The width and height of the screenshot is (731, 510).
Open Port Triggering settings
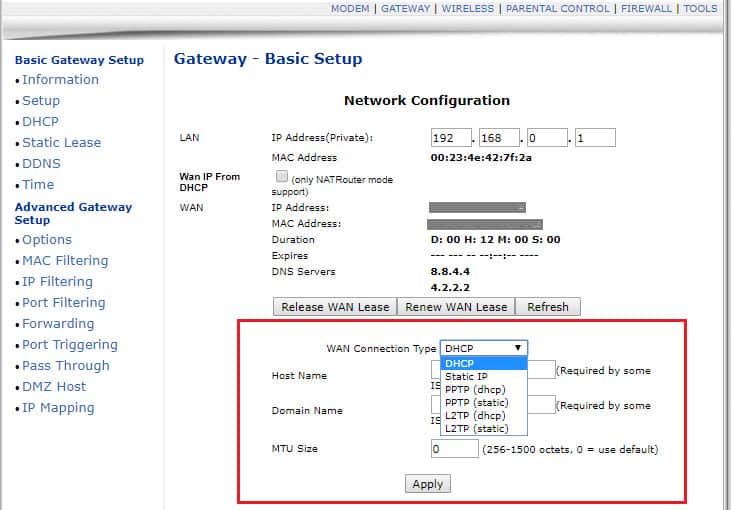click(x=70, y=345)
